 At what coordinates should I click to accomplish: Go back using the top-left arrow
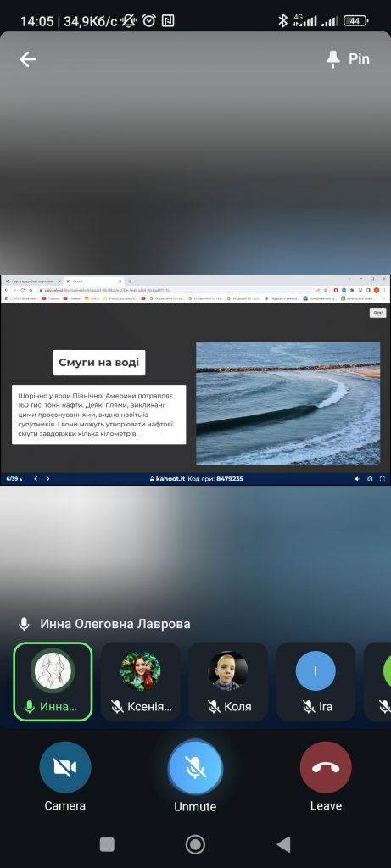28,59
